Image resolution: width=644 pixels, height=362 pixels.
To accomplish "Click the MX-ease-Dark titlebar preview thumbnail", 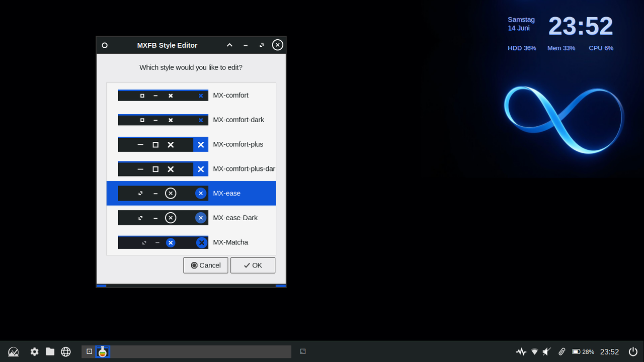I will click(163, 218).
